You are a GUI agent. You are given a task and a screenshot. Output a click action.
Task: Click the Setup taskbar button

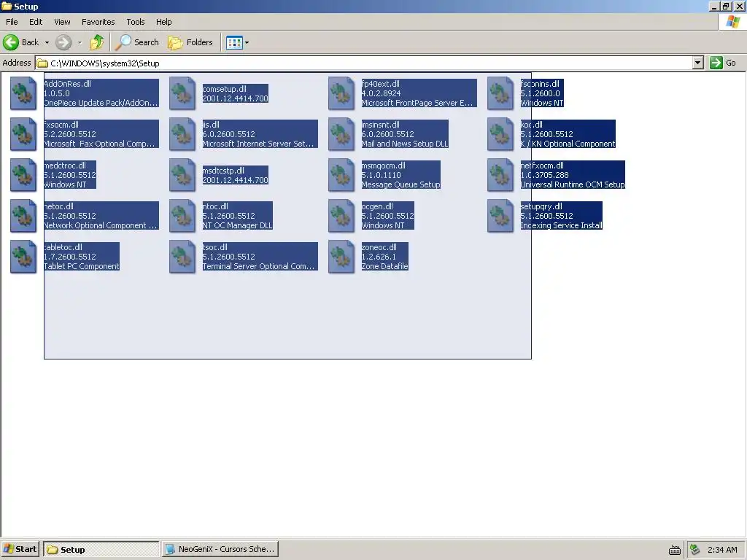[x=101, y=549]
